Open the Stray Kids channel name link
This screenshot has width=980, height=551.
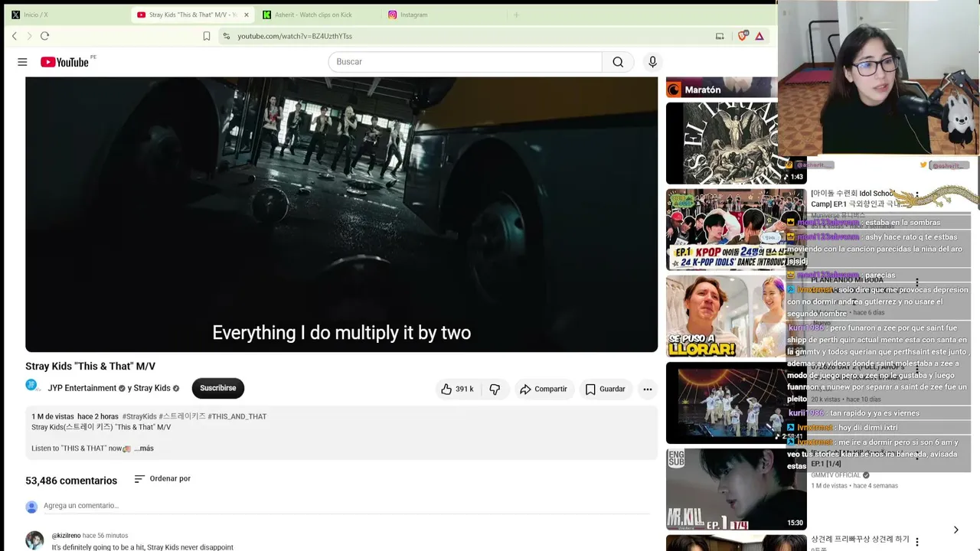click(x=152, y=389)
